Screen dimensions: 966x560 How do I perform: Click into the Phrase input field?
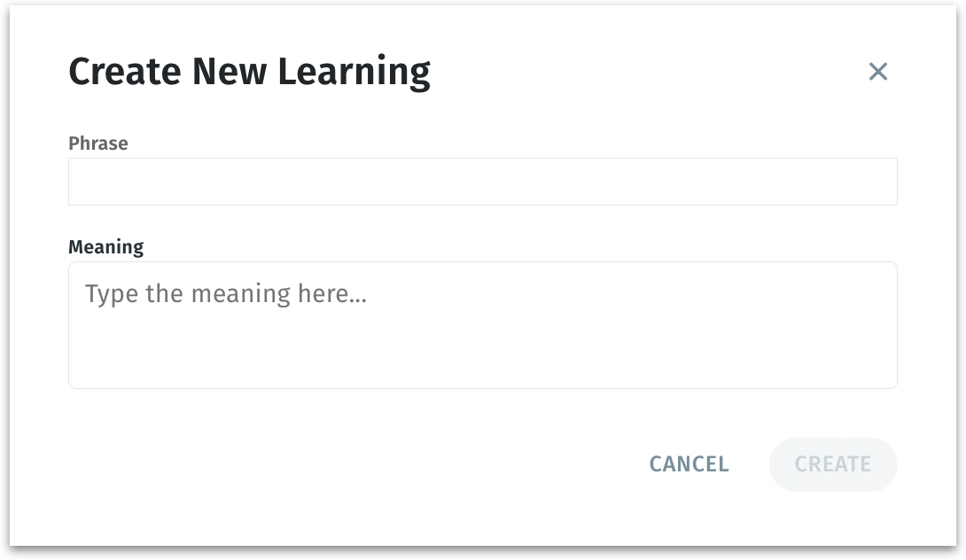[x=482, y=182]
